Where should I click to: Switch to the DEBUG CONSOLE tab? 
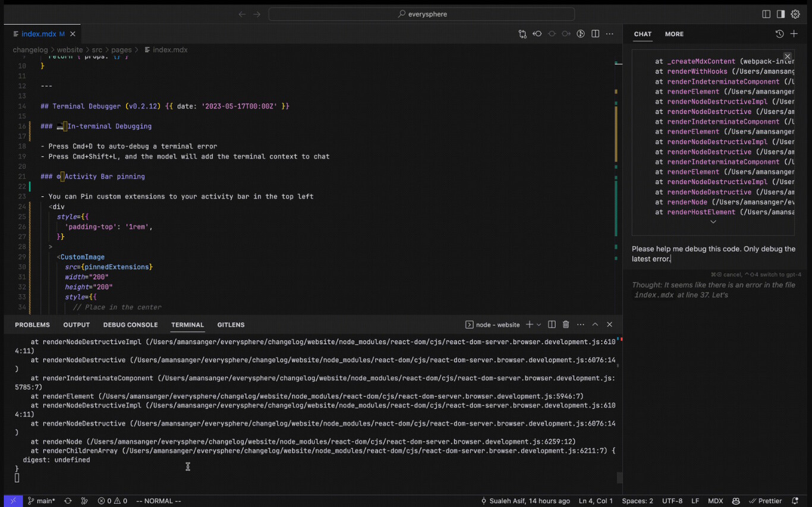pos(130,325)
